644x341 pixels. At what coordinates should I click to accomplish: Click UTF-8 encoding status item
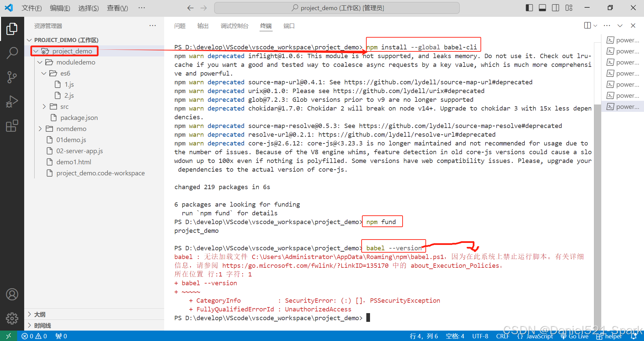[480, 336]
